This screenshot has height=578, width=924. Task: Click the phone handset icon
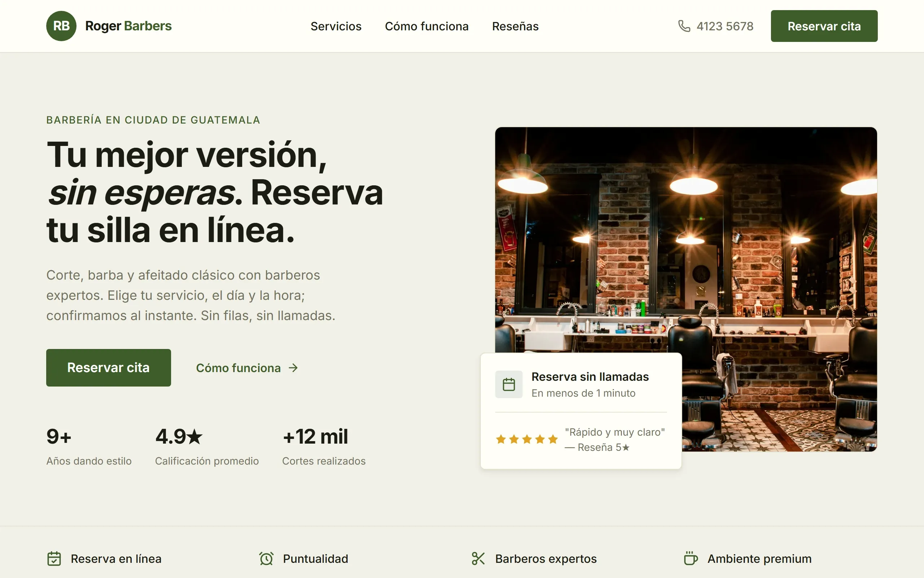point(684,26)
